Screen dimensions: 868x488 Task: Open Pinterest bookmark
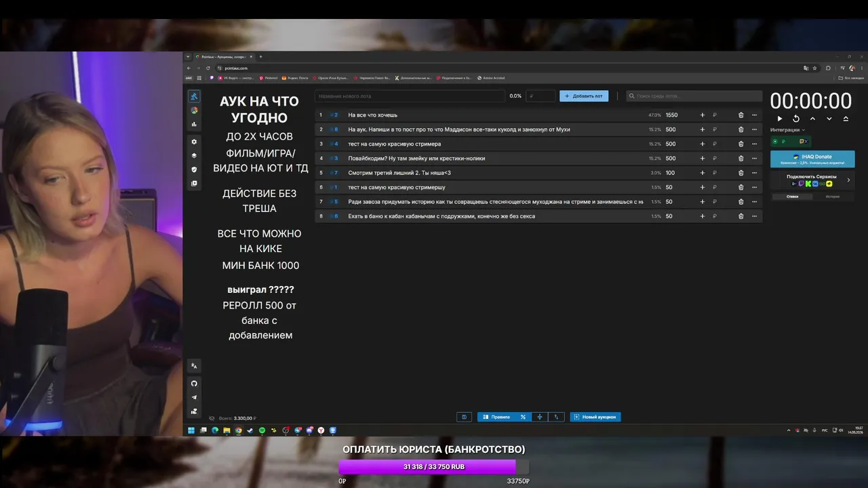[x=269, y=78]
